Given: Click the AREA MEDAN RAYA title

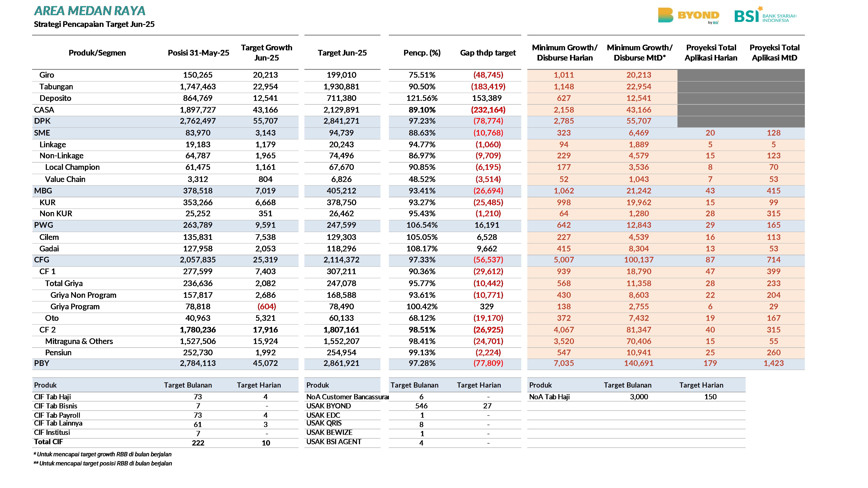Looking at the screenshot, I should click(90, 11).
